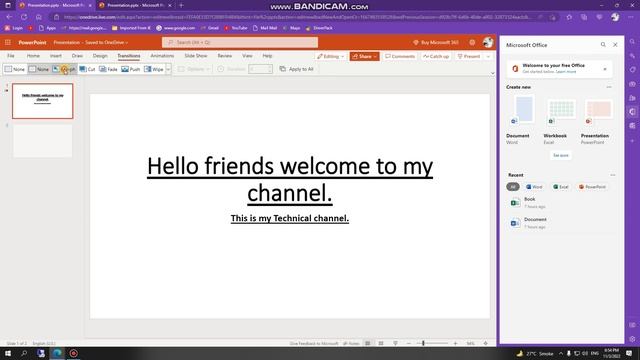Click the zoom slider handle

[x=423, y=343]
